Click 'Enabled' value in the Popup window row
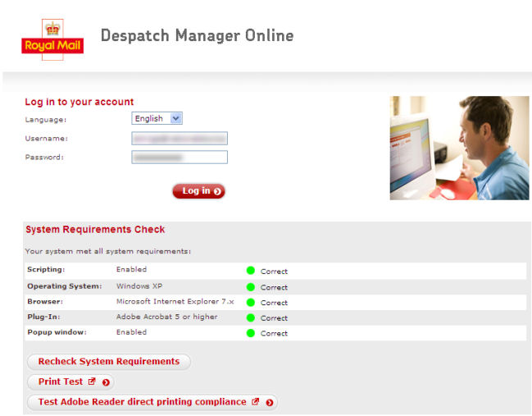The width and height of the screenshot is (532, 416). (132, 332)
